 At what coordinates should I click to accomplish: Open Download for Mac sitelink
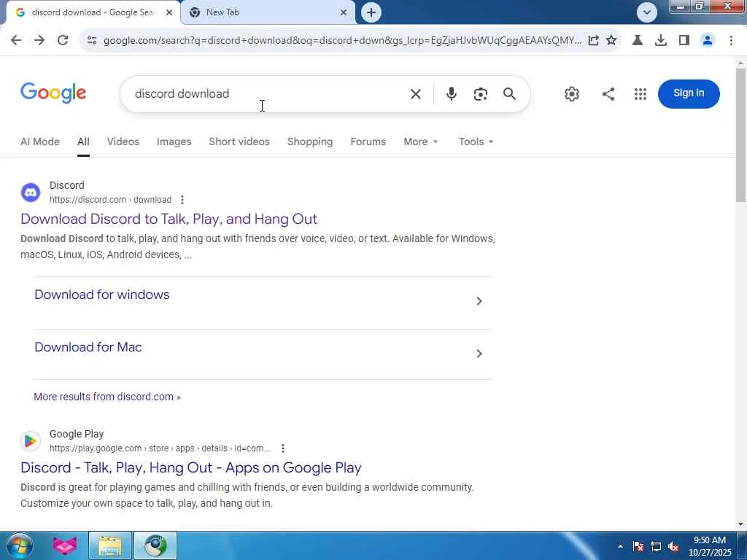tap(88, 347)
